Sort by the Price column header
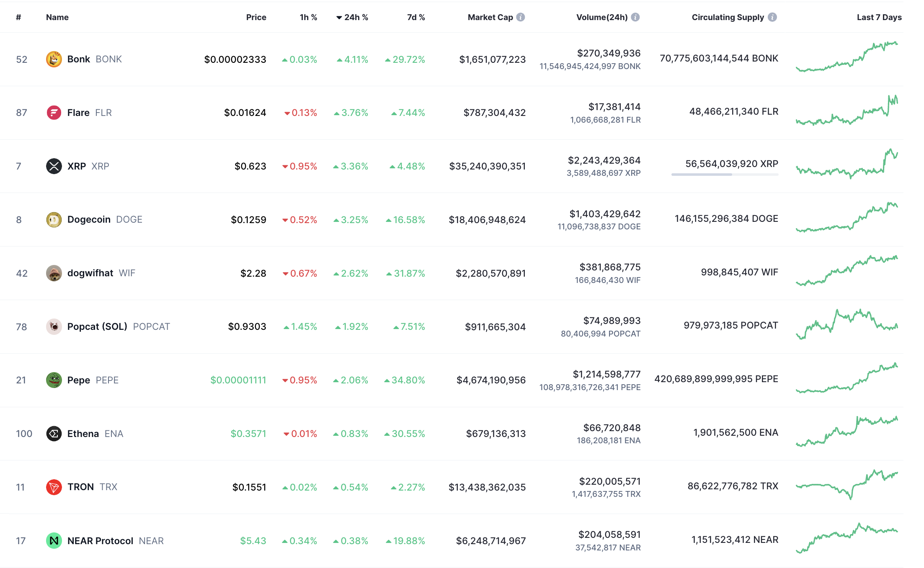924x568 pixels. tap(256, 18)
